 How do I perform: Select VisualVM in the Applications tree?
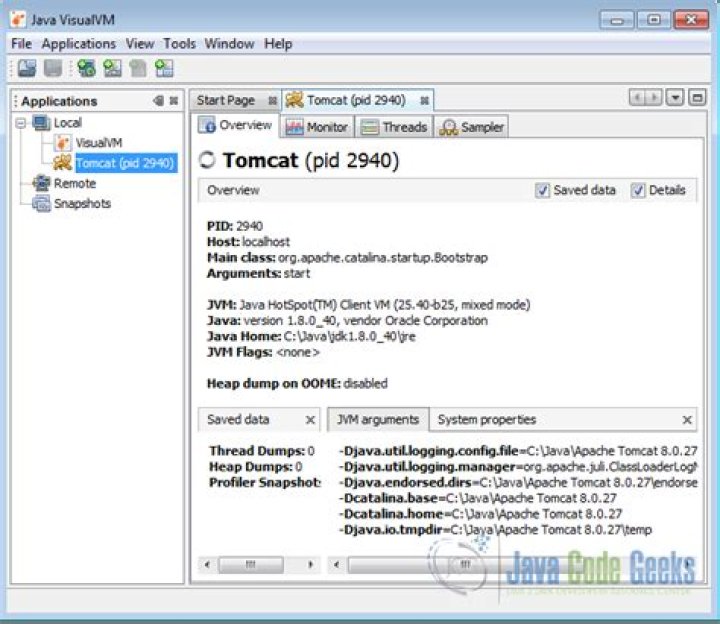[99, 142]
